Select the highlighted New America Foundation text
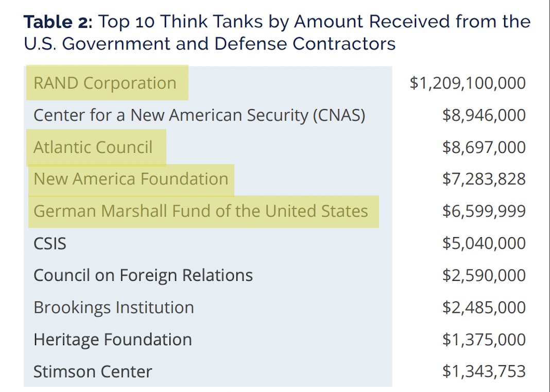The height and width of the screenshot is (392, 550). click(x=131, y=179)
